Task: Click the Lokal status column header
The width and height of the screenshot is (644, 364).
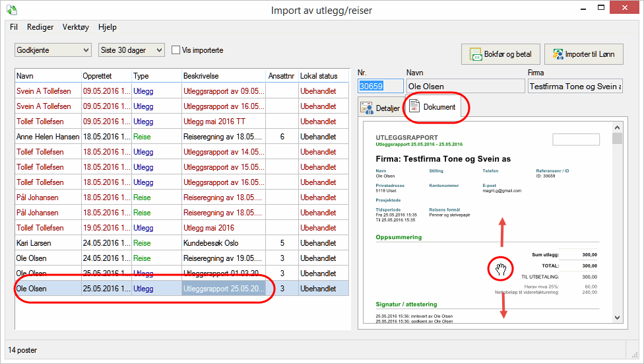Action: (323, 76)
